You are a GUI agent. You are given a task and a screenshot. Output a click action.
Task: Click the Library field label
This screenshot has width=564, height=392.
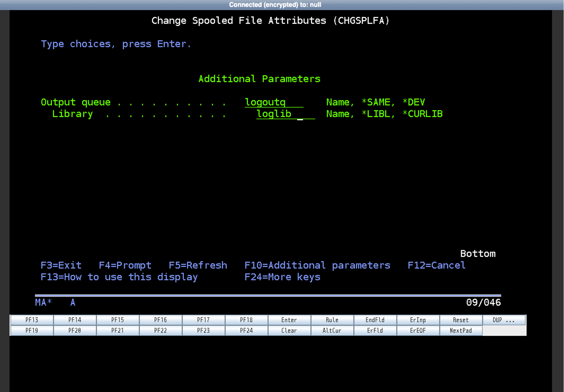(x=72, y=114)
